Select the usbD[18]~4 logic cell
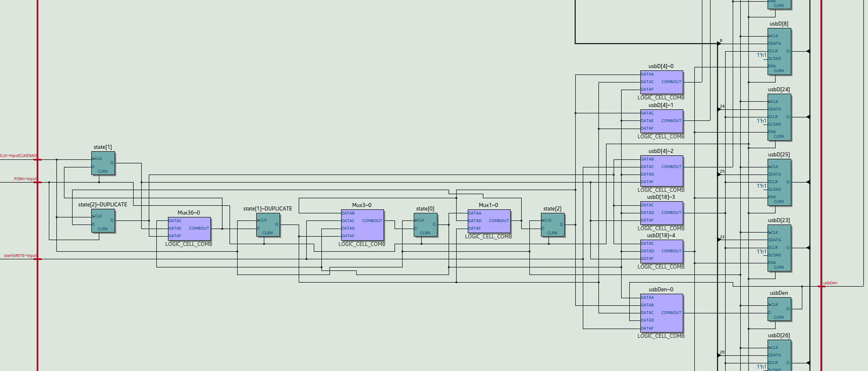 [661, 251]
